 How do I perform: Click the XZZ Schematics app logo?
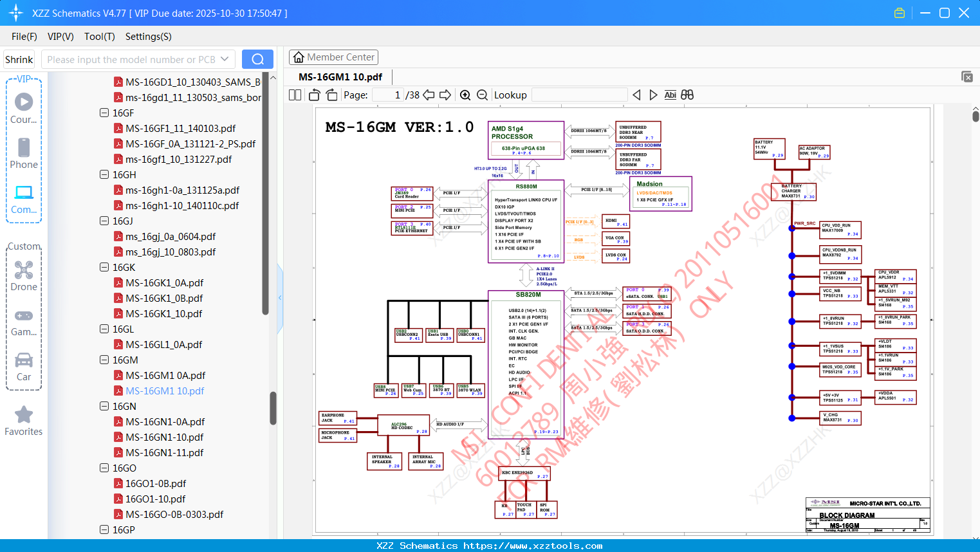tap(16, 13)
